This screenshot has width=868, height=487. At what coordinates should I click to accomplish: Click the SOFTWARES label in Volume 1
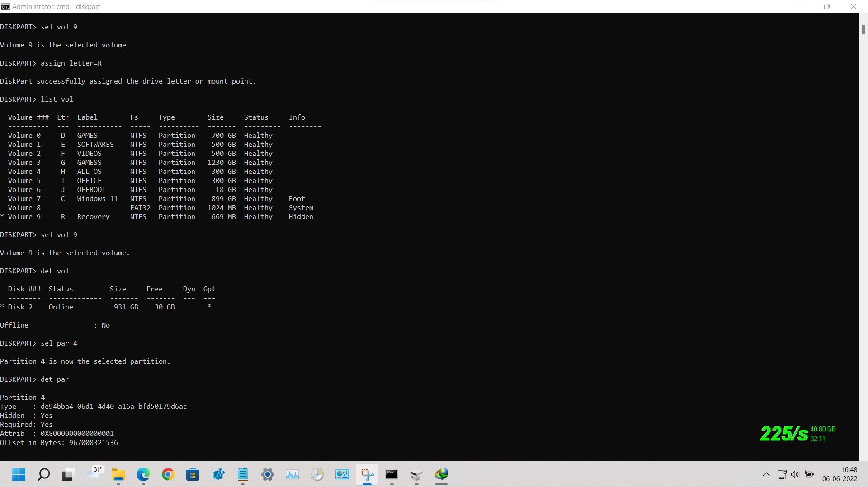[95, 145]
